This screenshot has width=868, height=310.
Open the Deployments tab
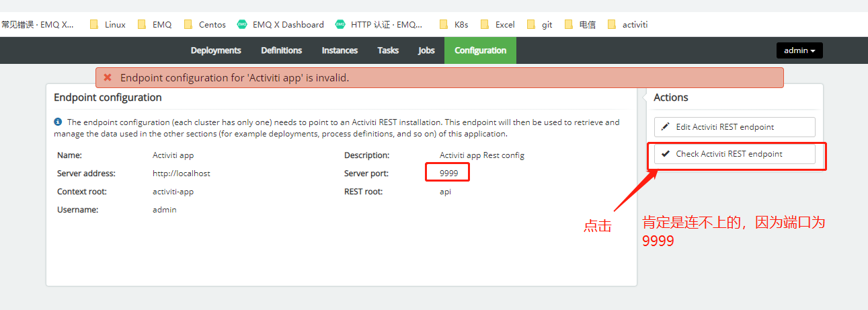(x=216, y=50)
